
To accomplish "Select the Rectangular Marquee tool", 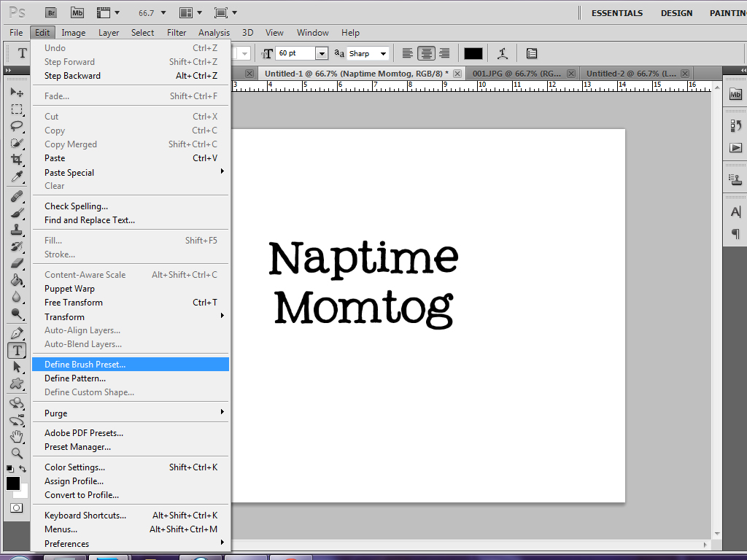I will tap(17, 109).
